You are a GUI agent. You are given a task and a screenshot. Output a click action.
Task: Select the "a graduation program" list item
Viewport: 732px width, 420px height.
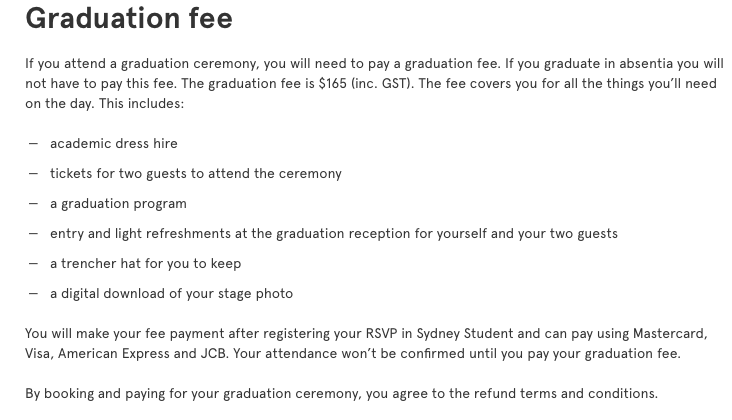click(x=118, y=204)
